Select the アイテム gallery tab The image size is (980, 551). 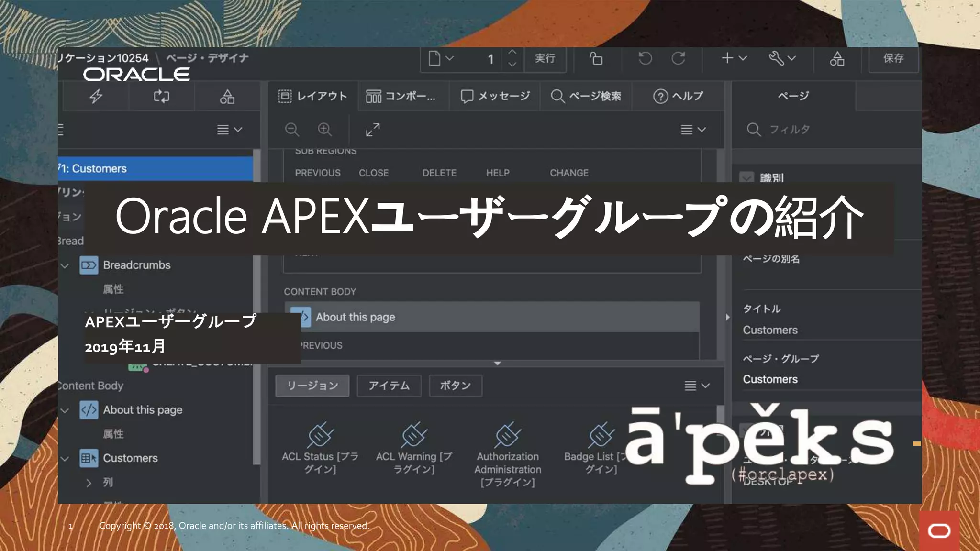pyautogui.click(x=389, y=386)
